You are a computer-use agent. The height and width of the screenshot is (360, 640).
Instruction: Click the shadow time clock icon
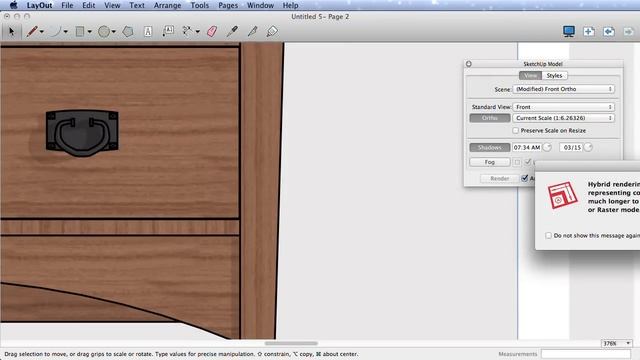(x=547, y=147)
